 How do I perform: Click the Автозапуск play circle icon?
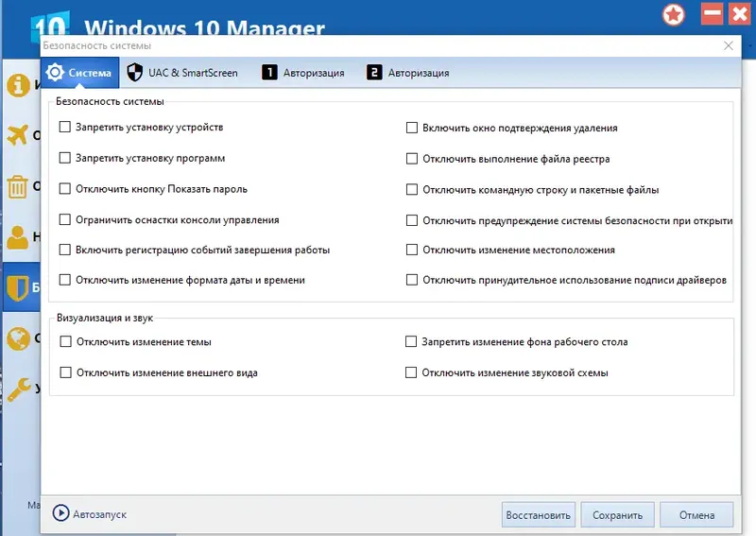point(60,513)
